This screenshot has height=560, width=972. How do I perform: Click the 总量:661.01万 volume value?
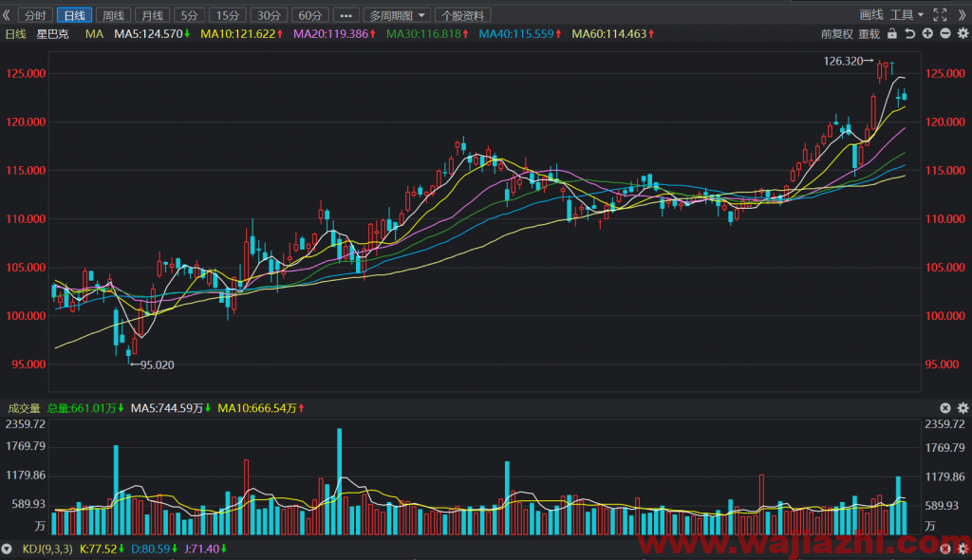(85, 408)
